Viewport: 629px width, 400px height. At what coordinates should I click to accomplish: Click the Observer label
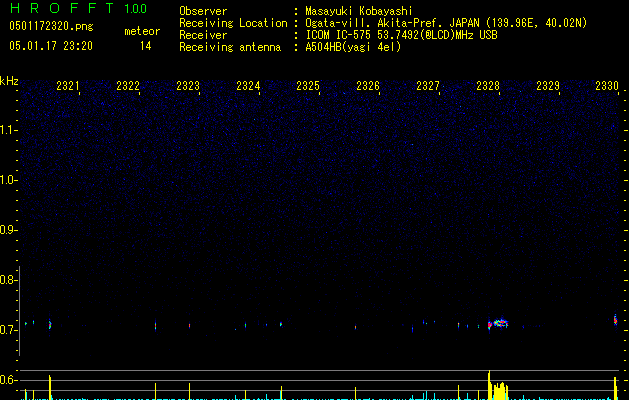tap(203, 11)
